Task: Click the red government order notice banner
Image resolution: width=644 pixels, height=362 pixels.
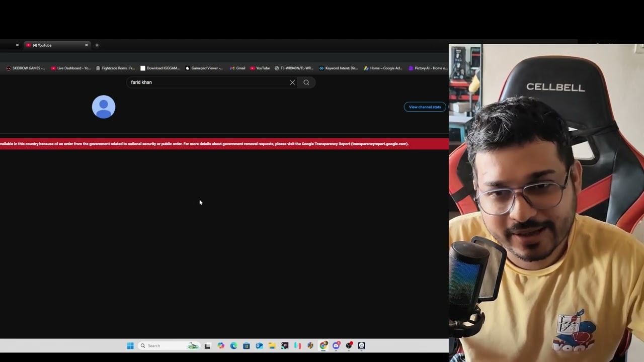Action: pos(224,144)
